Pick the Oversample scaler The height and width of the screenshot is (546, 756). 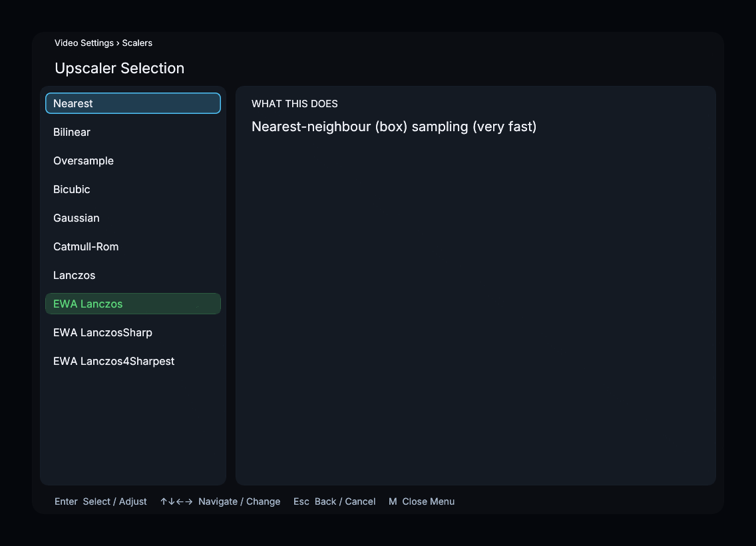133,160
